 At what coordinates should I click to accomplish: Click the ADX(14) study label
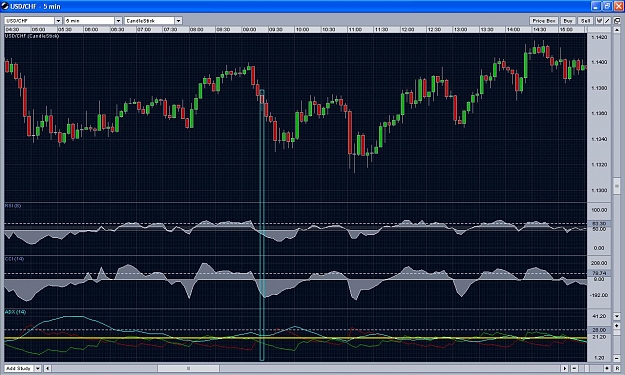click(15, 312)
